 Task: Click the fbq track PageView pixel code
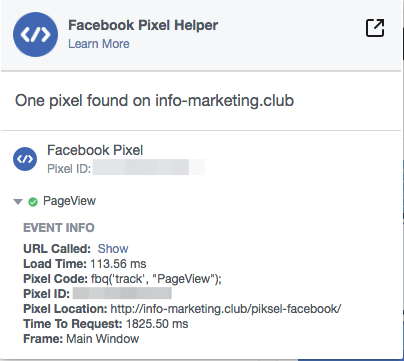156,279
